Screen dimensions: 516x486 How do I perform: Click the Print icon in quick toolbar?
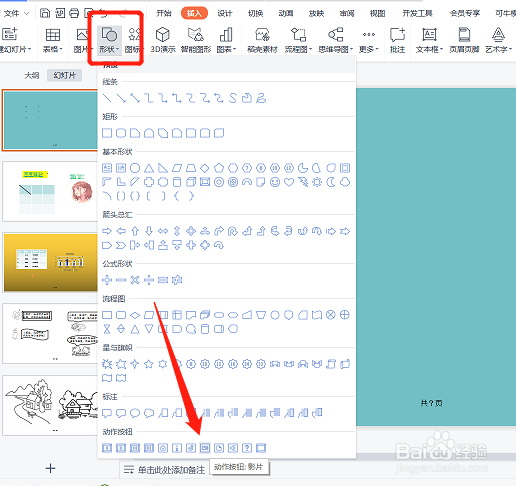74,13
